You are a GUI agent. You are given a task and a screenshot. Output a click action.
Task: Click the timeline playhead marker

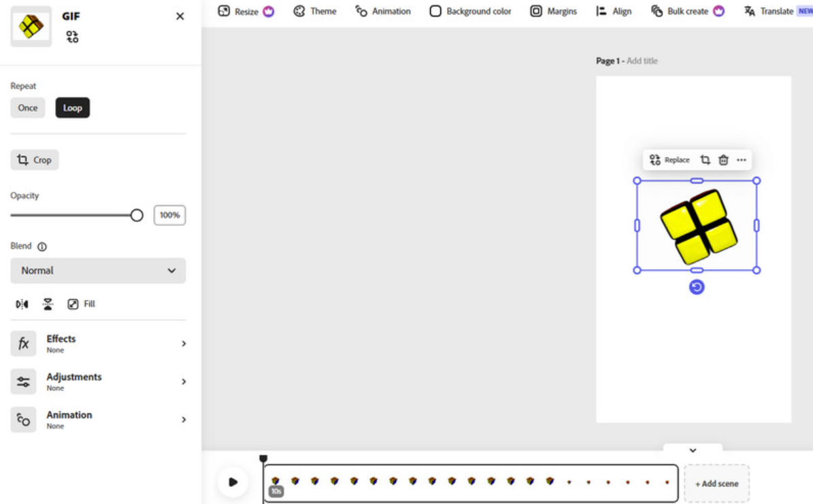(x=263, y=459)
